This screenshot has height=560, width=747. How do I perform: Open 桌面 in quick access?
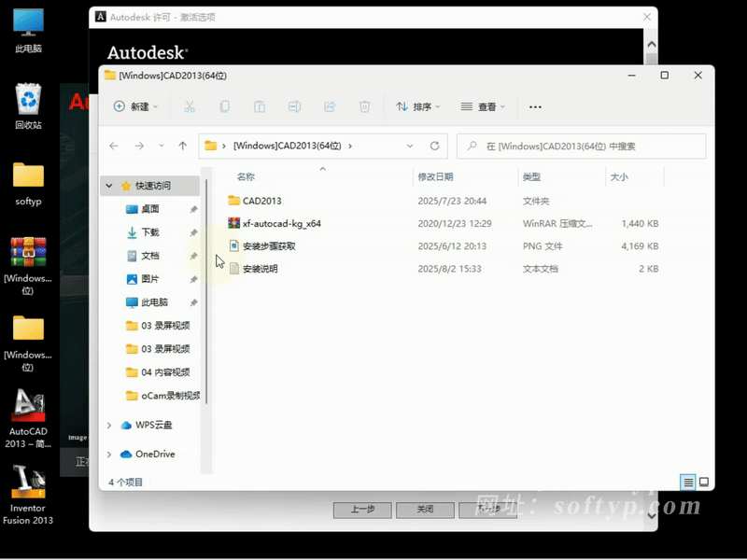click(150, 208)
